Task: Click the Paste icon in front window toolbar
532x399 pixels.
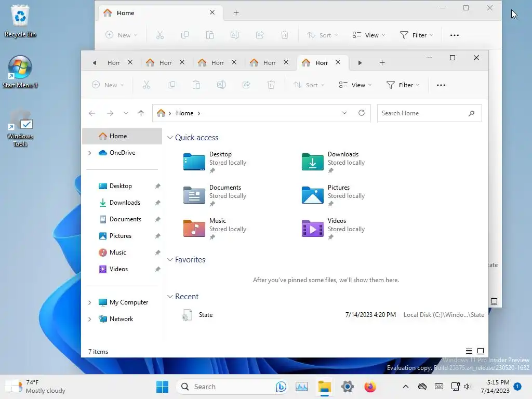Action: (196, 85)
